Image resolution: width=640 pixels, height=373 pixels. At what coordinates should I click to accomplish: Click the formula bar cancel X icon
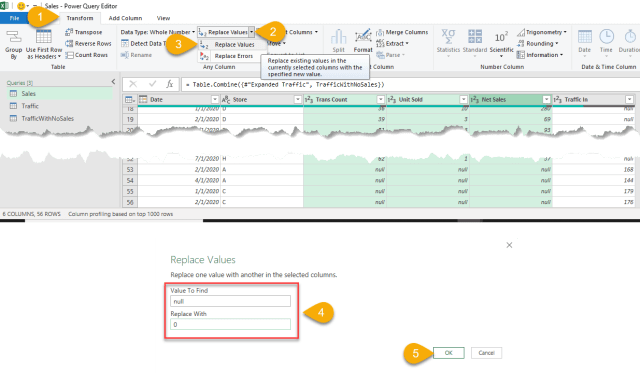tap(133, 84)
